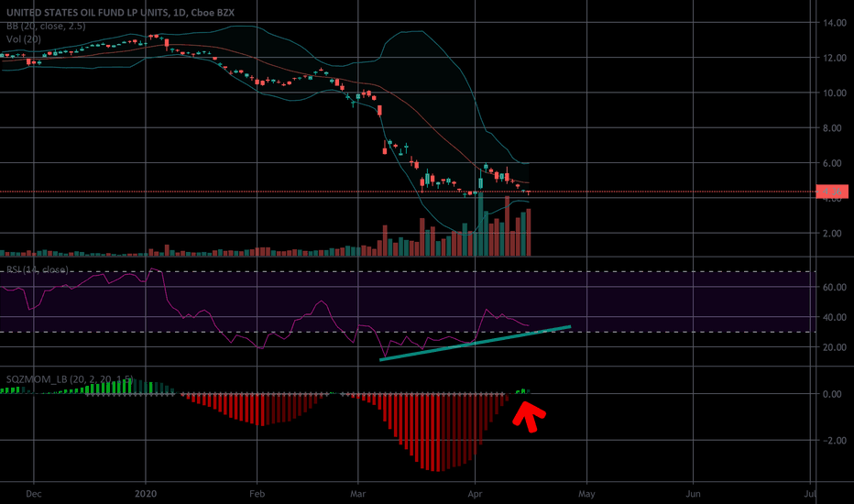This screenshot has width=854, height=504.
Task: Click the Feb date label on time axis
Action: click(257, 494)
